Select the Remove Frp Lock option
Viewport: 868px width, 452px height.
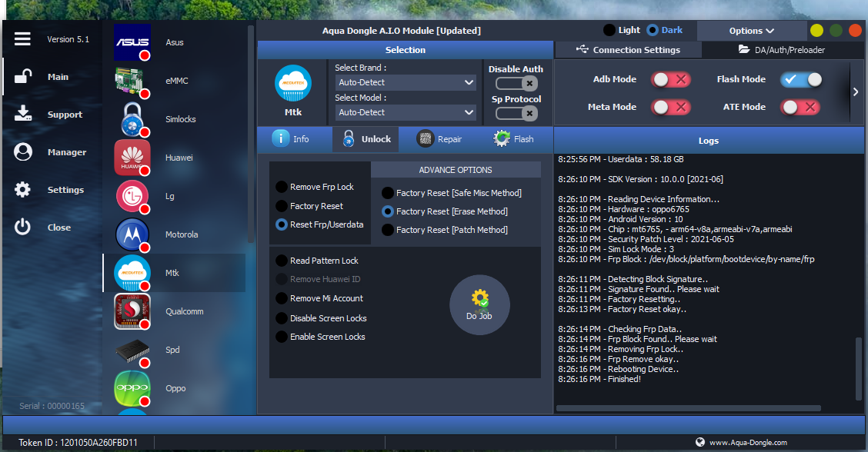click(282, 187)
